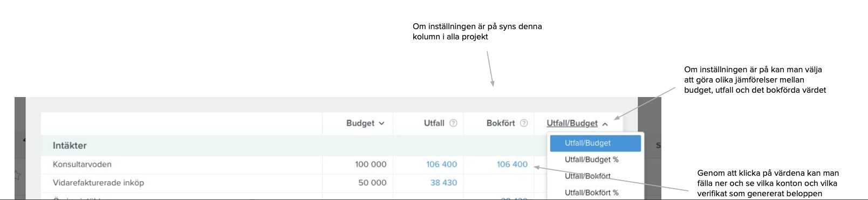The height and width of the screenshot is (200, 868).
Task: Click Budget value 50 000 cell
Action: [372, 183]
